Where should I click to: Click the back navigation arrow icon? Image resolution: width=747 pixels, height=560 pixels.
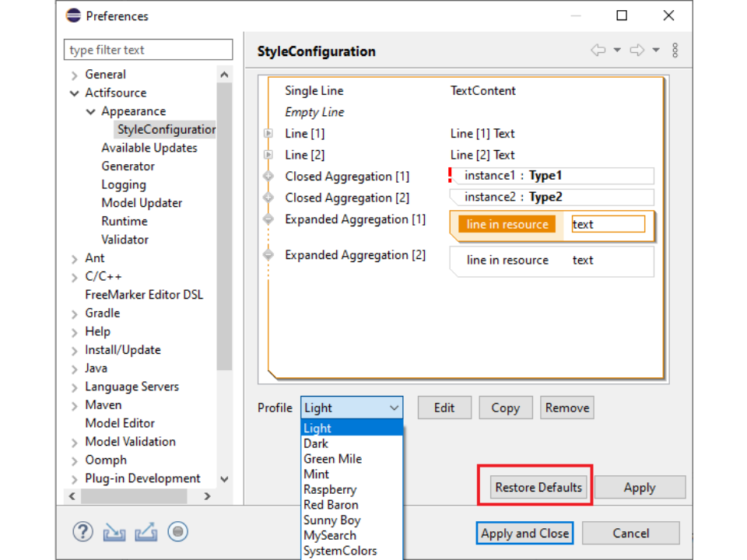coord(598,51)
